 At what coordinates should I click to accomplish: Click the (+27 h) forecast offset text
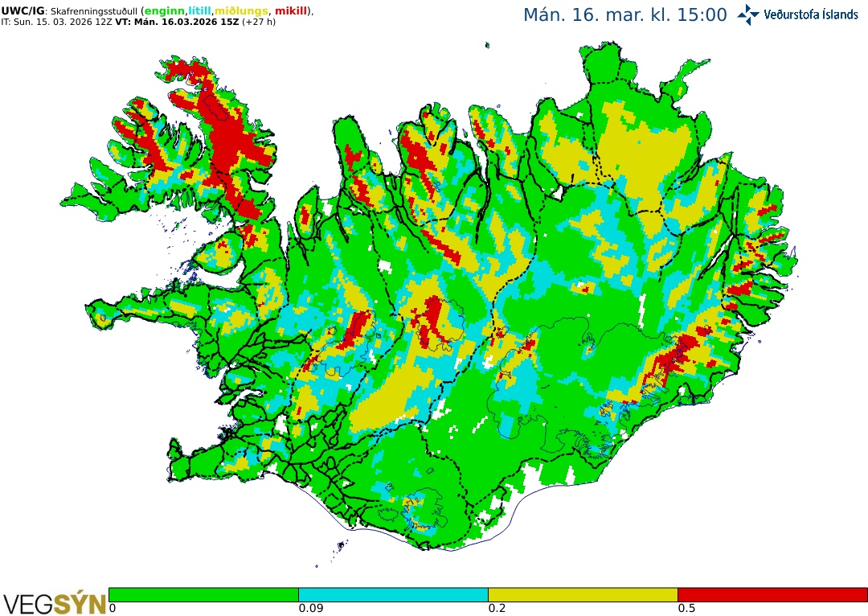click(x=259, y=23)
